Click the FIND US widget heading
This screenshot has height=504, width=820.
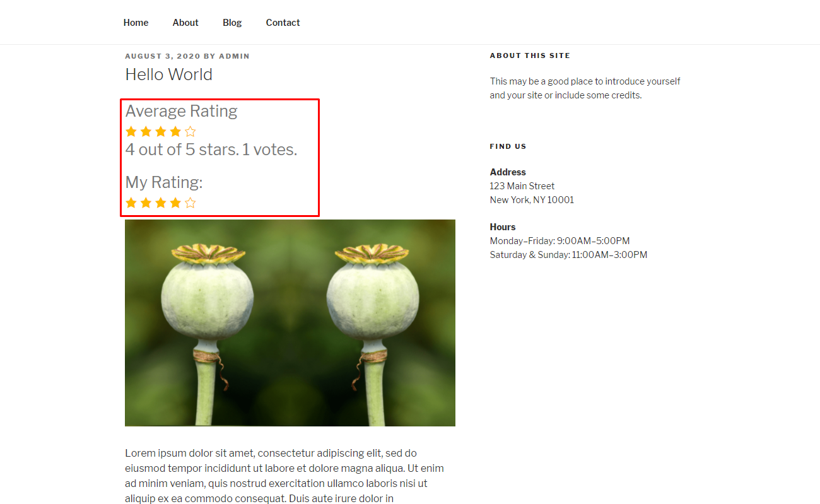pos(508,146)
